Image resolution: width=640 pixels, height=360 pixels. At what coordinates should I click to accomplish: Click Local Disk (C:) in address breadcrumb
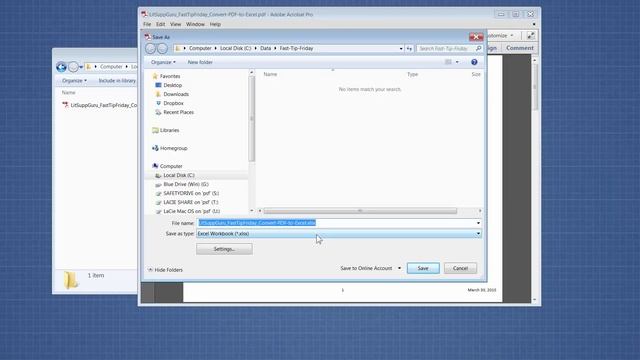tap(236, 48)
